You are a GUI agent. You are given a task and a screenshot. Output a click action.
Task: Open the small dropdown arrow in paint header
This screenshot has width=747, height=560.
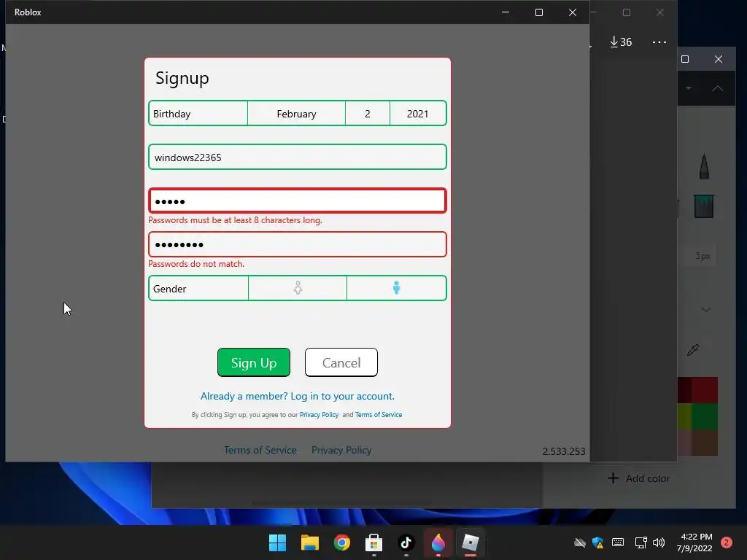coord(689,88)
